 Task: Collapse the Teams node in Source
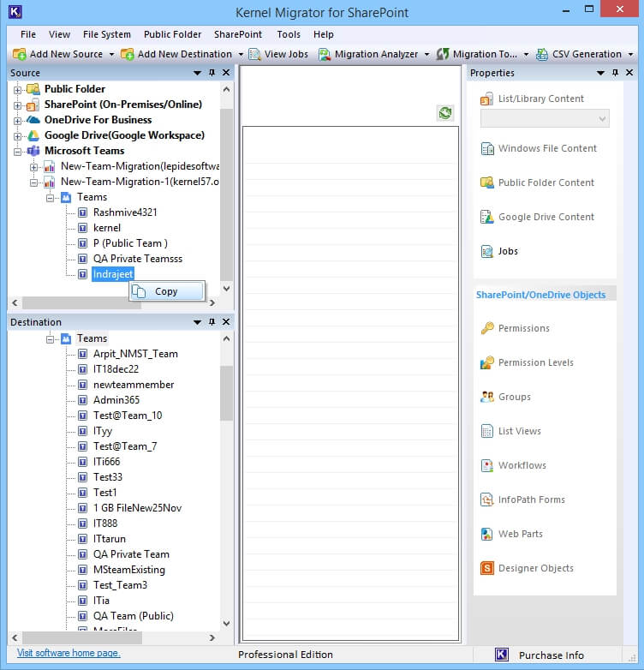pos(50,198)
